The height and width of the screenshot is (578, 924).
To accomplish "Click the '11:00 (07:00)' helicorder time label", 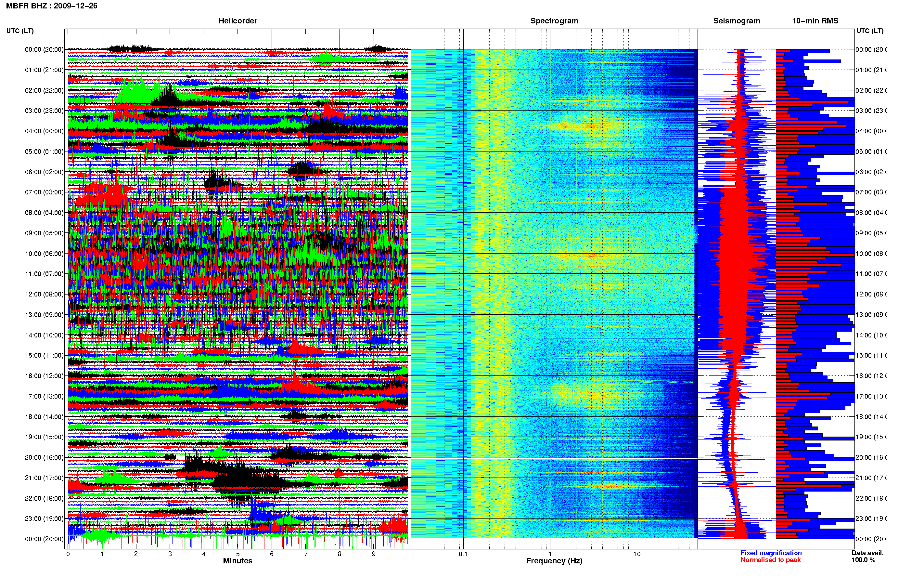I will tap(44, 274).
